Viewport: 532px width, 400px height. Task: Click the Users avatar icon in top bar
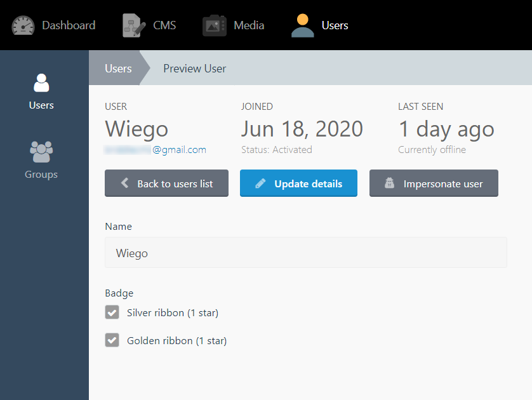coord(303,25)
